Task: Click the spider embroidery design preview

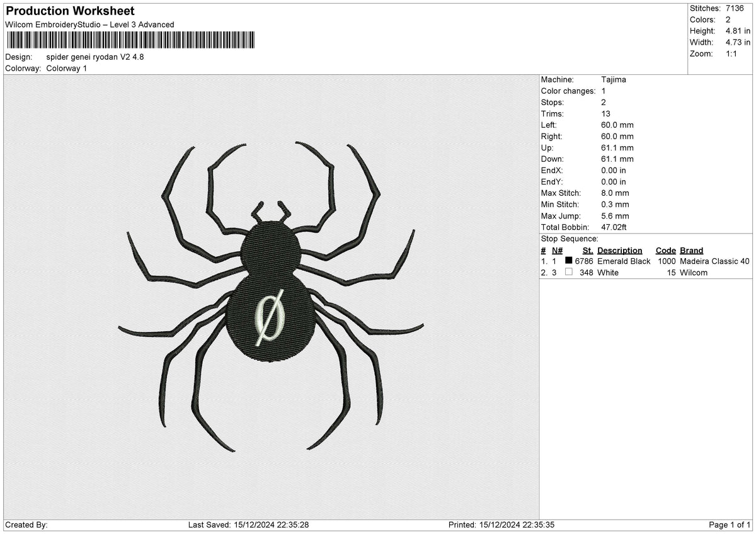Action: click(x=271, y=297)
